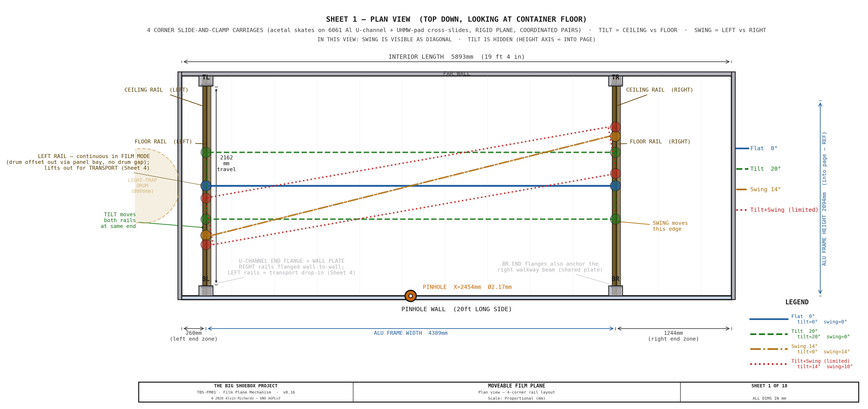Click the BR corner bracket
This screenshot has height=409, width=868.
pos(615,291)
